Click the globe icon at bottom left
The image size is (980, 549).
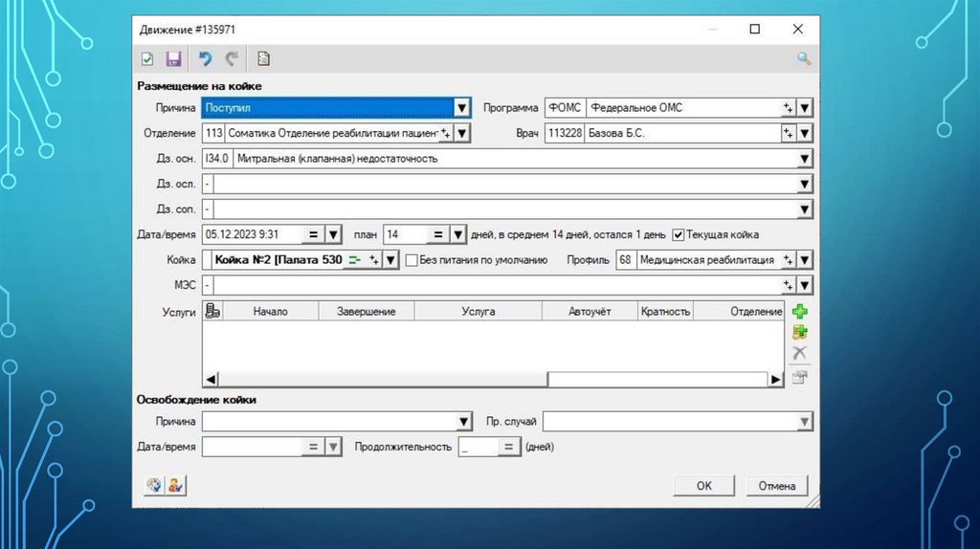[x=152, y=485]
